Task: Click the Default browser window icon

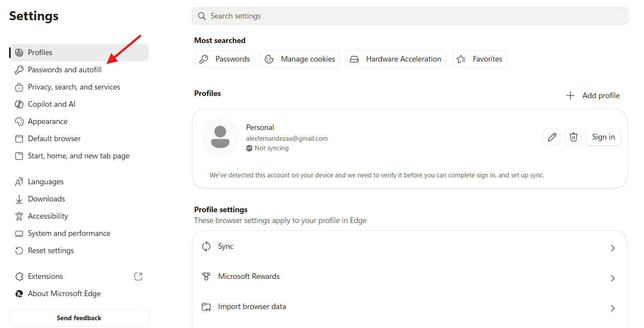Action: [x=19, y=139]
